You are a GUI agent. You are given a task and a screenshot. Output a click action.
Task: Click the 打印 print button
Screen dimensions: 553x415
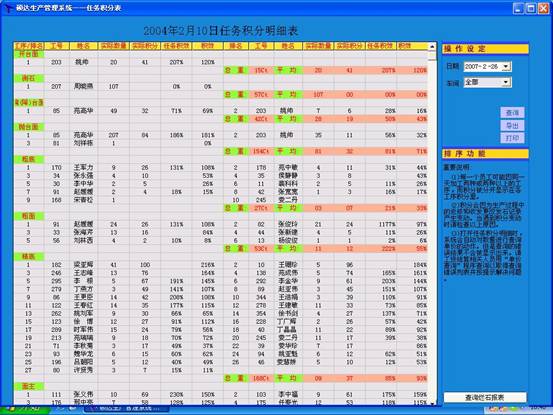pyautogui.click(x=512, y=138)
